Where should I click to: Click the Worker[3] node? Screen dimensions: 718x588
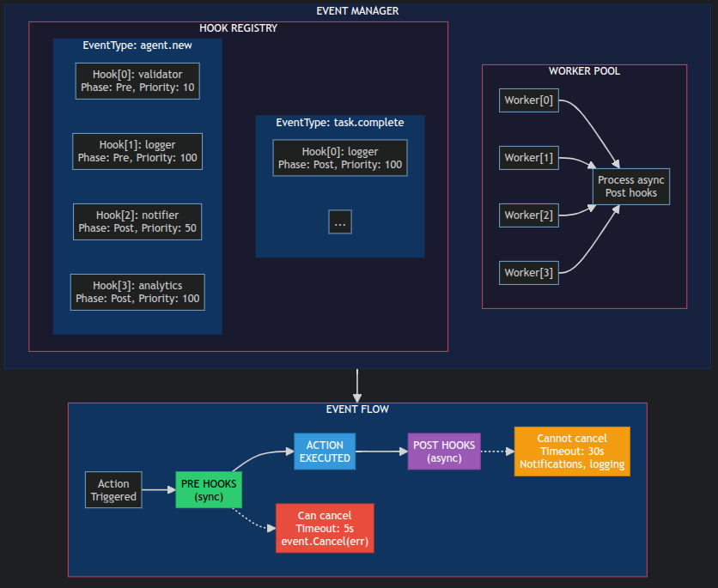(x=528, y=273)
